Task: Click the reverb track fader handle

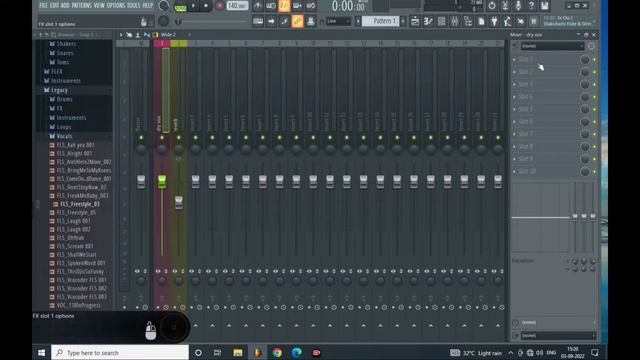Action: pos(179,202)
